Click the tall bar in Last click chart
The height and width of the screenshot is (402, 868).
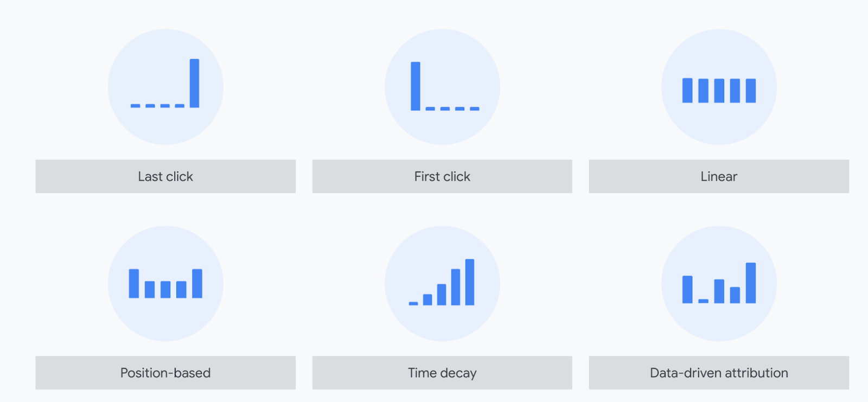[x=194, y=83]
